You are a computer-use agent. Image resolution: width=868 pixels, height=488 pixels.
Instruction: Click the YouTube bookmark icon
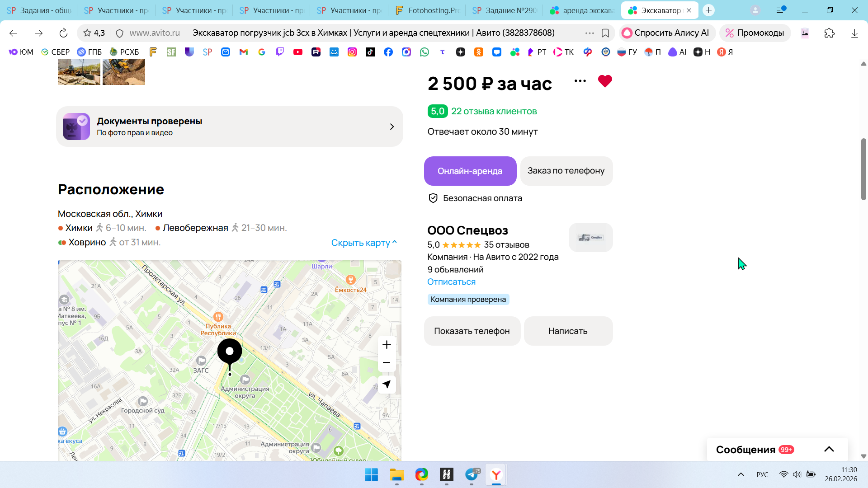click(x=297, y=52)
